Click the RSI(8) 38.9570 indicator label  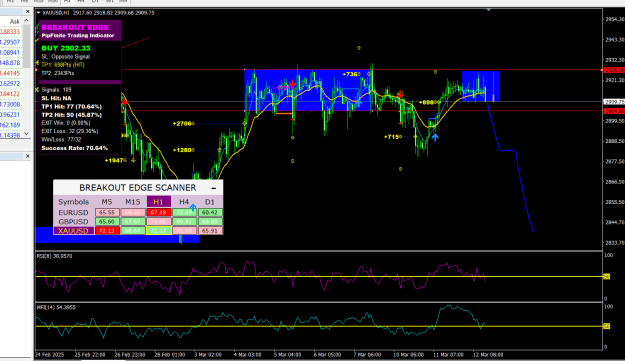(55, 256)
